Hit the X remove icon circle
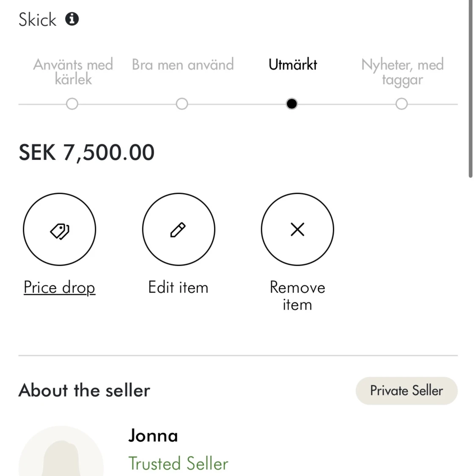The width and height of the screenshot is (476, 476). pyautogui.click(x=297, y=230)
